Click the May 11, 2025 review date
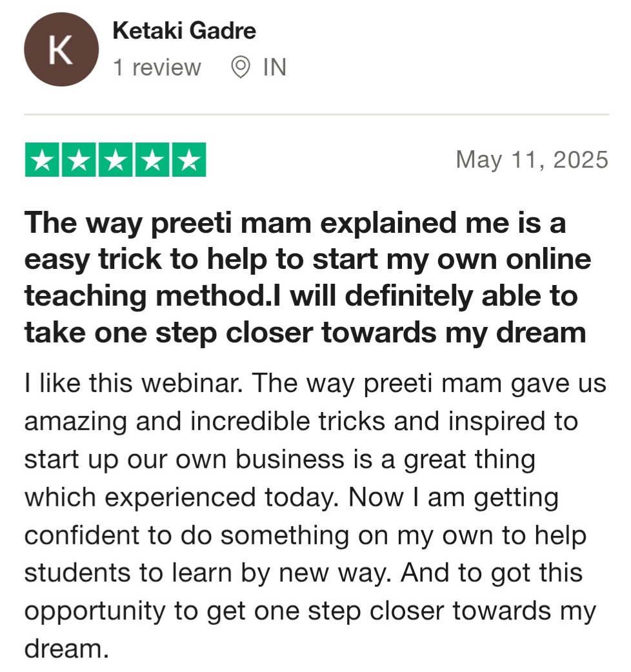This screenshot has width=631, height=672. pyautogui.click(x=532, y=160)
